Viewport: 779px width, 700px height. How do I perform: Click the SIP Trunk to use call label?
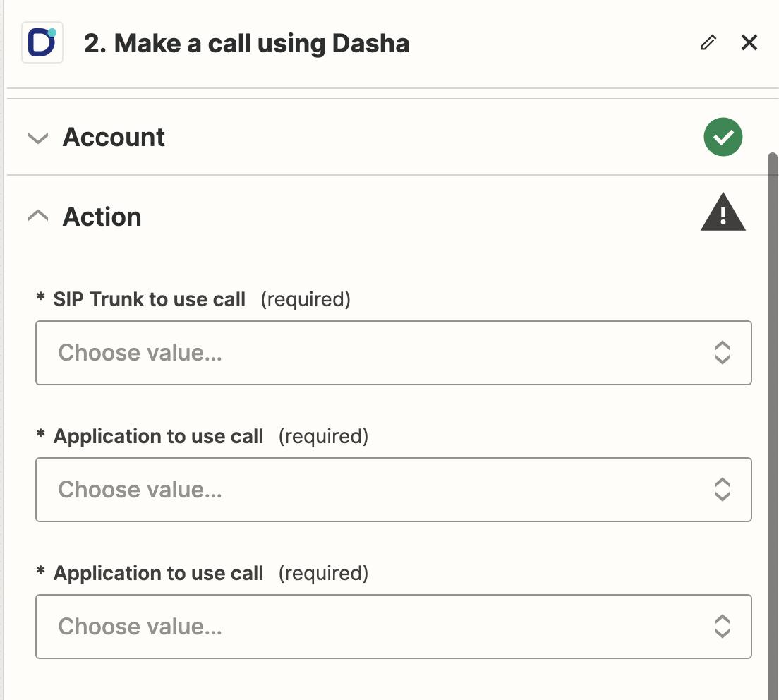[150, 300]
